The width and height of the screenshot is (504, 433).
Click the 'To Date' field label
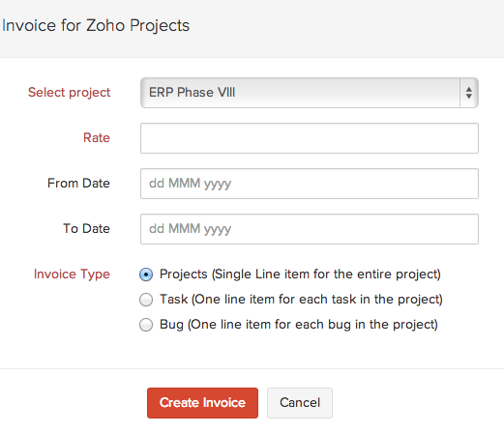tap(86, 229)
